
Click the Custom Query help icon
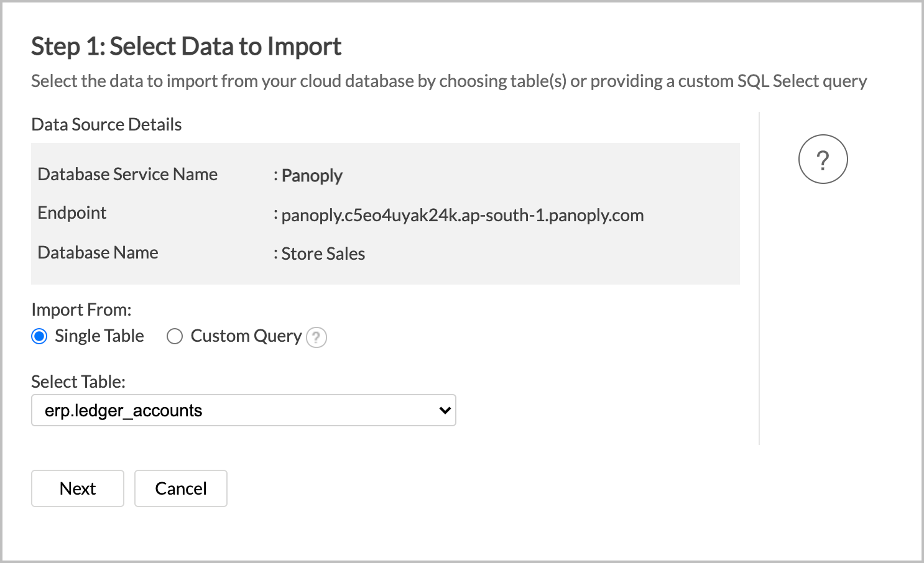pos(316,337)
